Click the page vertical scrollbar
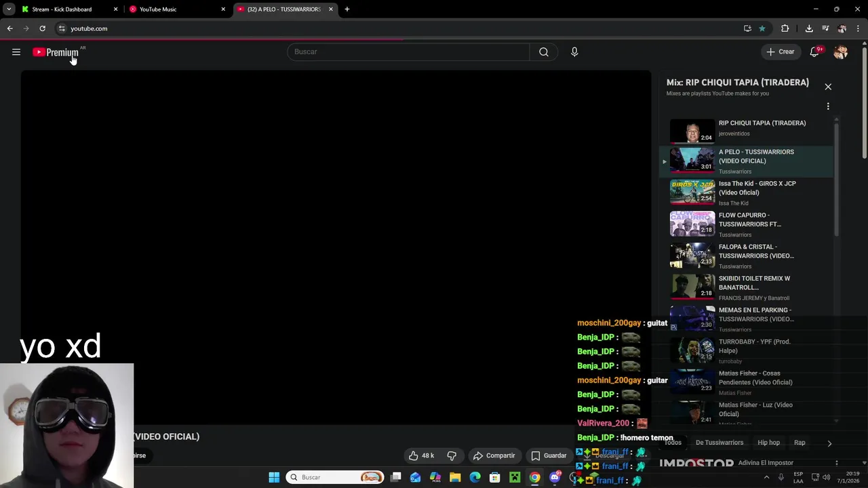This screenshot has height=488, width=868. click(x=865, y=102)
